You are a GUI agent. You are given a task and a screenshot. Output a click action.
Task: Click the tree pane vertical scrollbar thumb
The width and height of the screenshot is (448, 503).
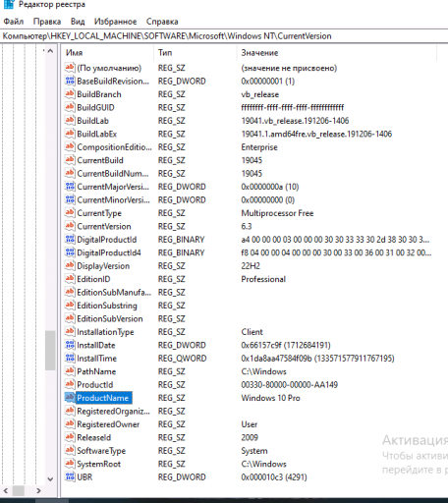pos(50,350)
